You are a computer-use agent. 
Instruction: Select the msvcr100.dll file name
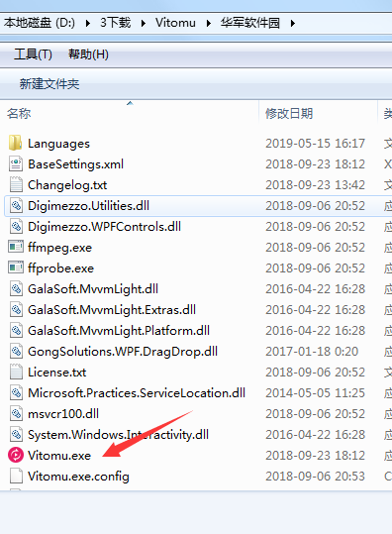click(x=63, y=413)
